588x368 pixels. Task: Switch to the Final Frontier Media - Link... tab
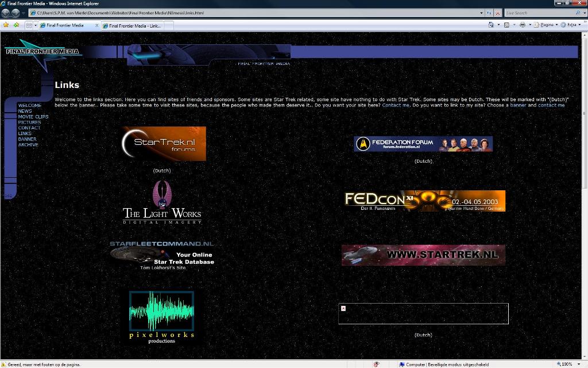coord(133,26)
